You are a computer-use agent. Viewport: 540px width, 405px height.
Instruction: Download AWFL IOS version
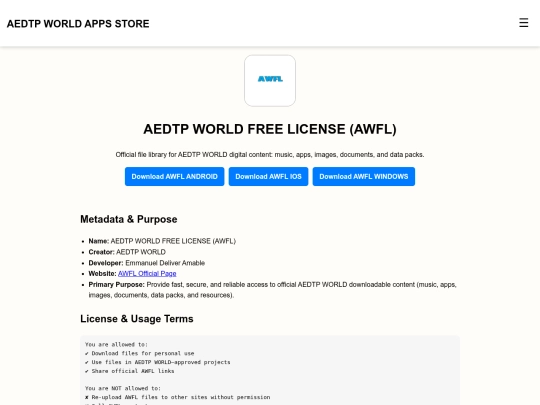[x=268, y=177]
